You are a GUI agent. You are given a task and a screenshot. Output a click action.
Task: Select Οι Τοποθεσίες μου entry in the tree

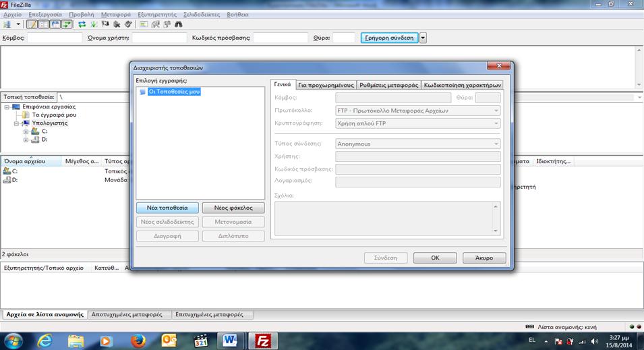tap(174, 92)
